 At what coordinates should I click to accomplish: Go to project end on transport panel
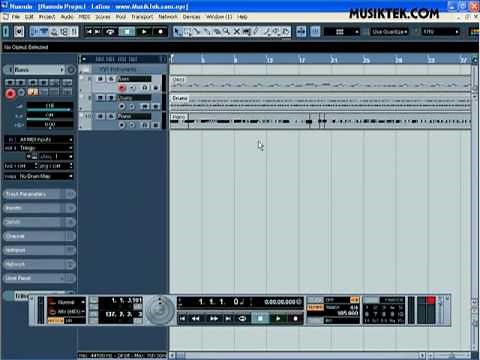228,319
